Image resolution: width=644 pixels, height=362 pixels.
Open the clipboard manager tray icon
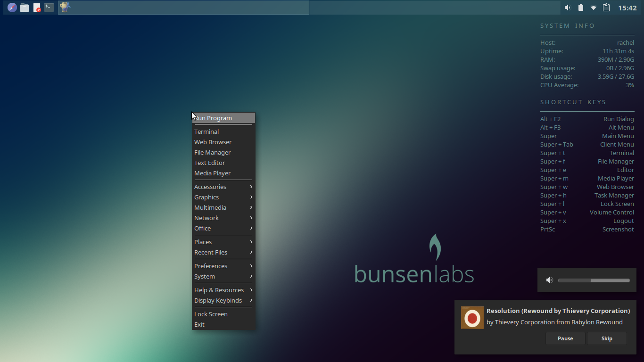[x=607, y=8]
